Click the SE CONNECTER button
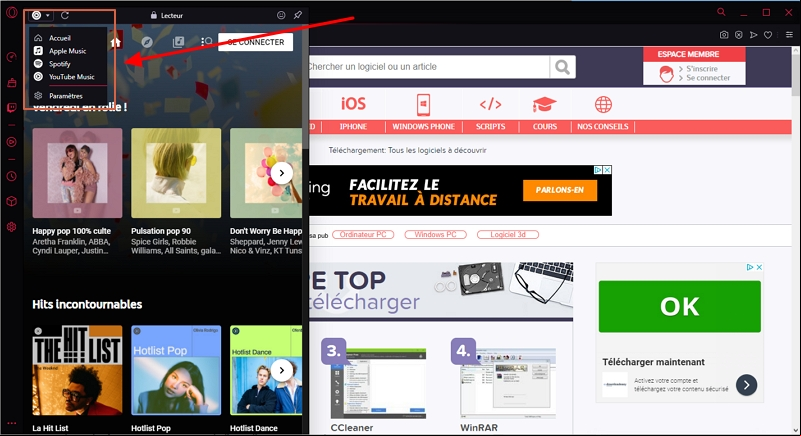 pos(255,42)
